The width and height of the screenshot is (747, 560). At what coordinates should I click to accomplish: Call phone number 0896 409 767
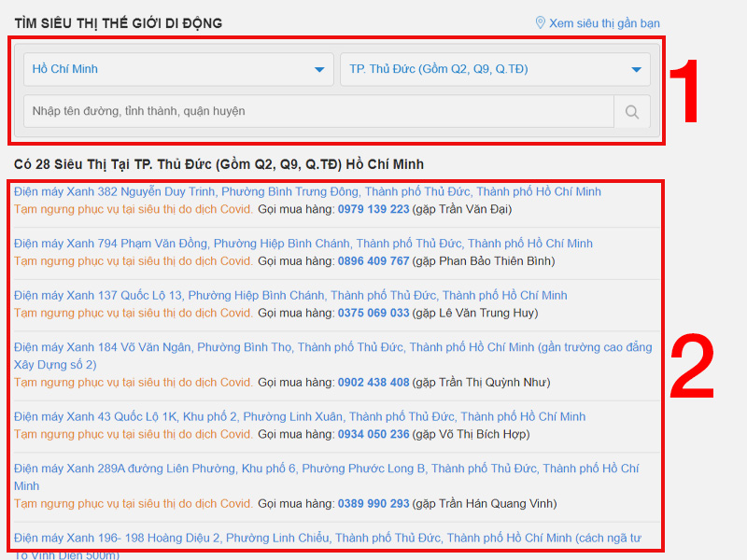click(373, 261)
